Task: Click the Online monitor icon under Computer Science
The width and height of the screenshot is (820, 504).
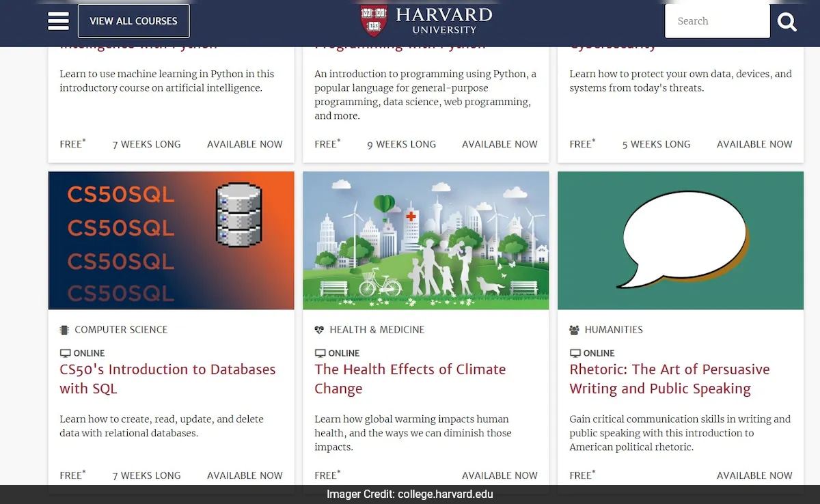Action: tap(65, 353)
